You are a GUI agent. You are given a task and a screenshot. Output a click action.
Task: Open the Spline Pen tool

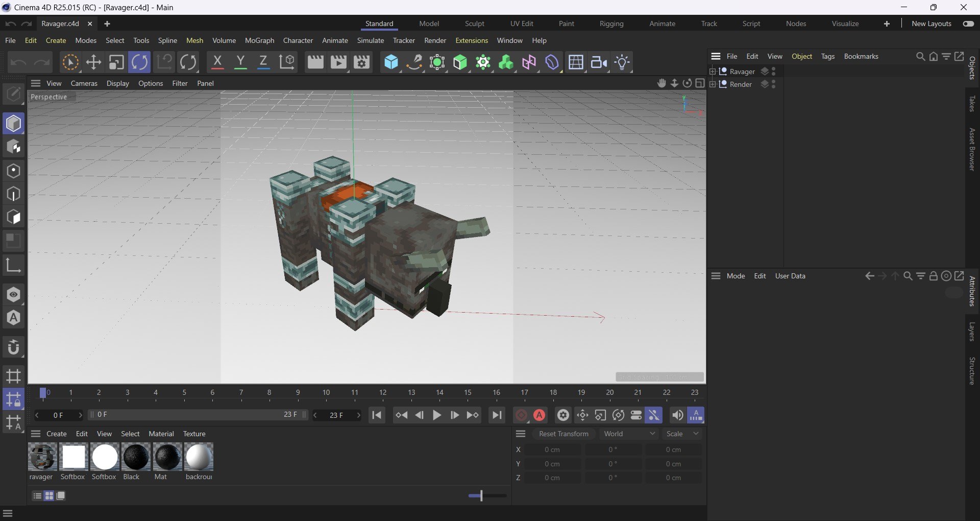(x=414, y=62)
